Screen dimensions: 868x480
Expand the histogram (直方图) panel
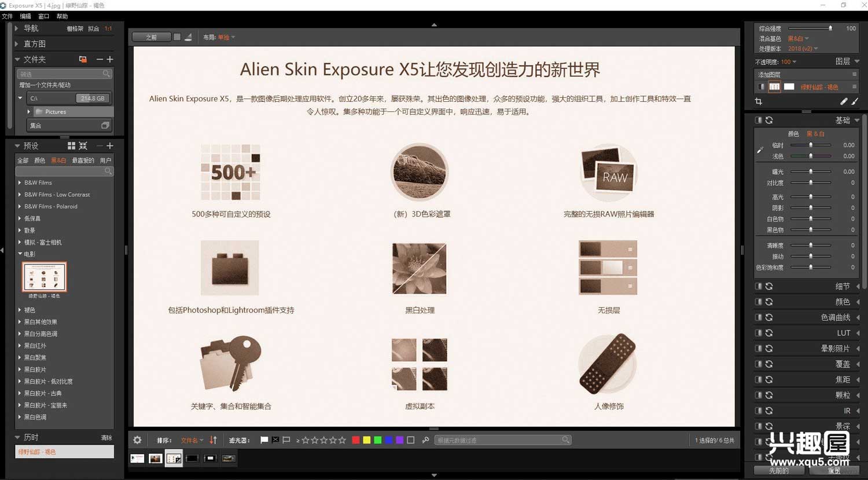17,43
